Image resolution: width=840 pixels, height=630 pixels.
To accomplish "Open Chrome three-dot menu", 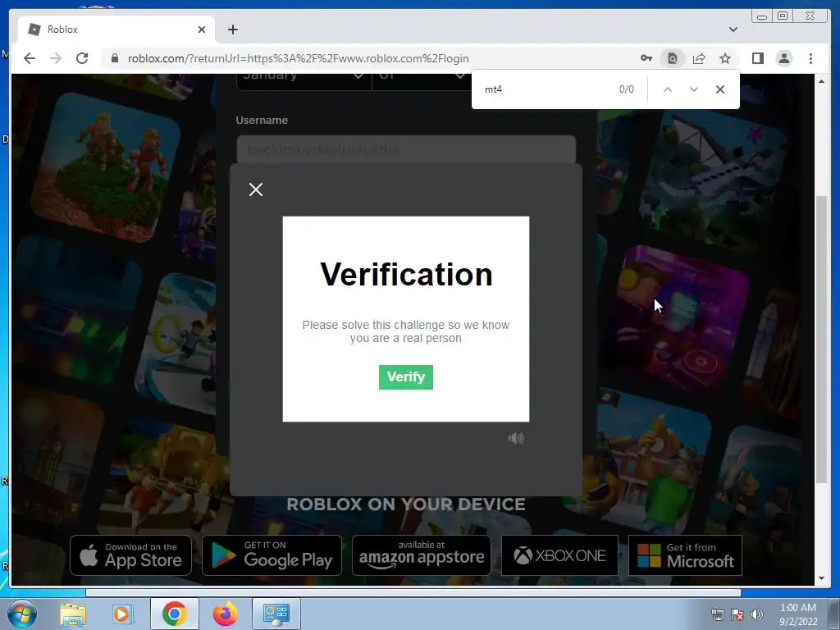I will (x=810, y=58).
